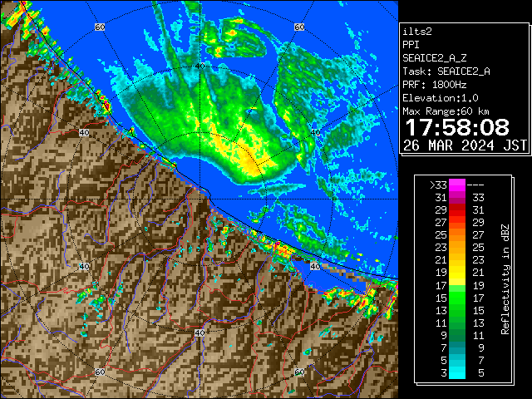Click the product name "SEAICE2_A_Z"
The width and height of the screenshot is (532, 399).
tap(435, 58)
